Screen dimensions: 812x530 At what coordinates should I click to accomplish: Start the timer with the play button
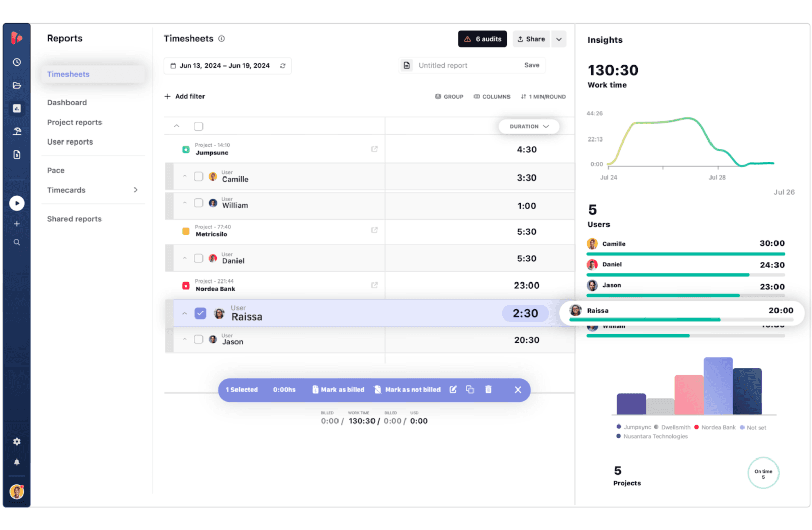pos(17,203)
